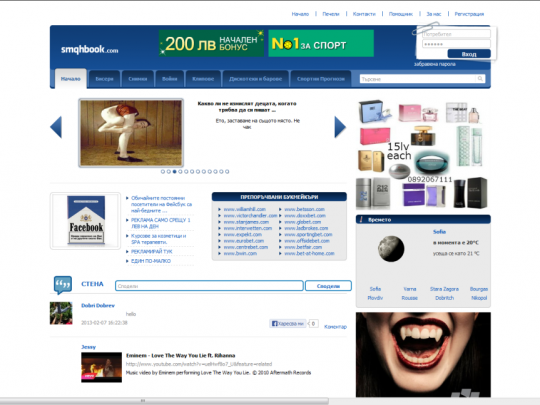Open the www.bet-at-home.com link
Viewport: 540px width, 405px height.
tap(309, 253)
